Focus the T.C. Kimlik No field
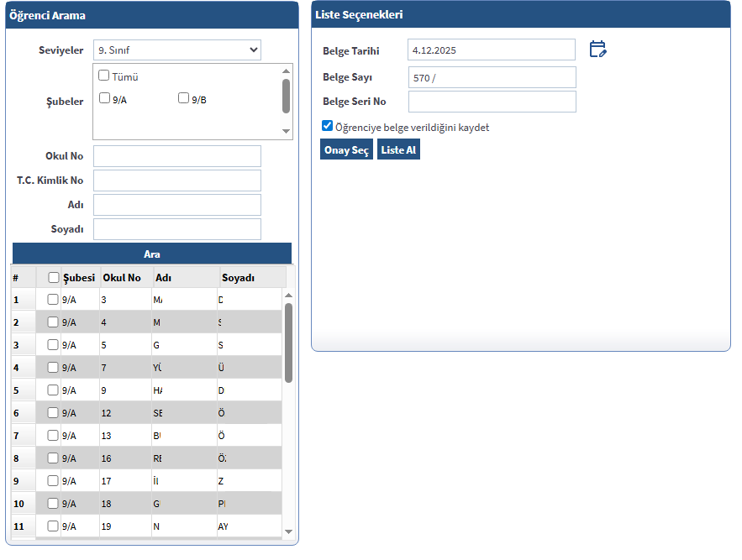 click(x=176, y=181)
